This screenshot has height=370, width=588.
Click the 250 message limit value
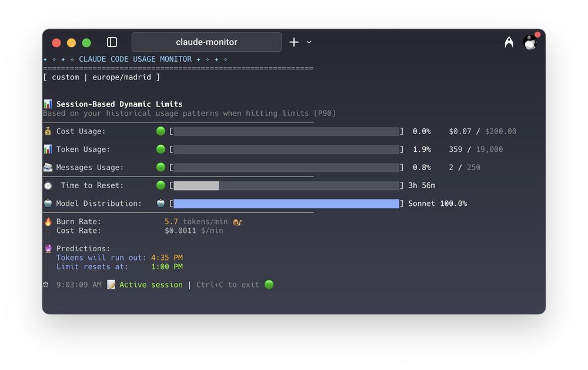point(473,168)
